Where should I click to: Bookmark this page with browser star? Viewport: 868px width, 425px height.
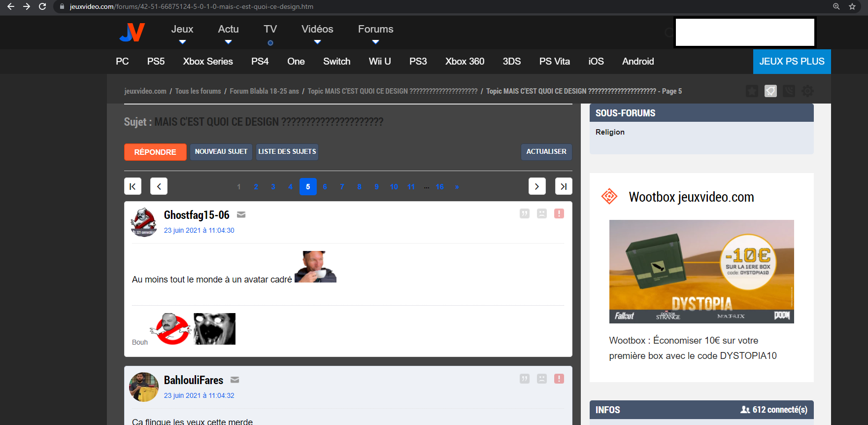(852, 6)
